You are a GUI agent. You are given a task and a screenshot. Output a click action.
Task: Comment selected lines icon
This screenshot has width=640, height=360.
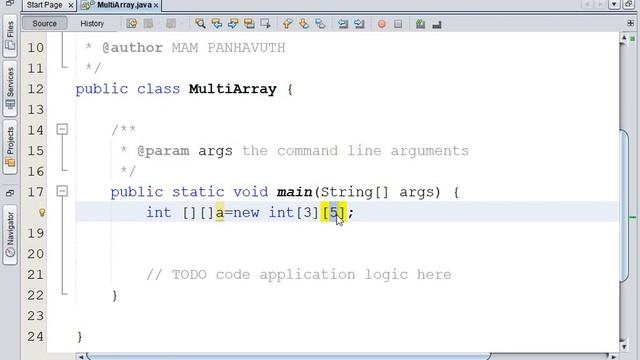(420, 24)
